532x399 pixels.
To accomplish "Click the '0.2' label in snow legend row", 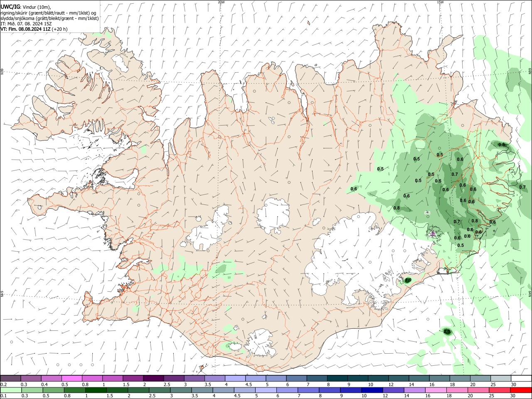I will pos(3,384).
